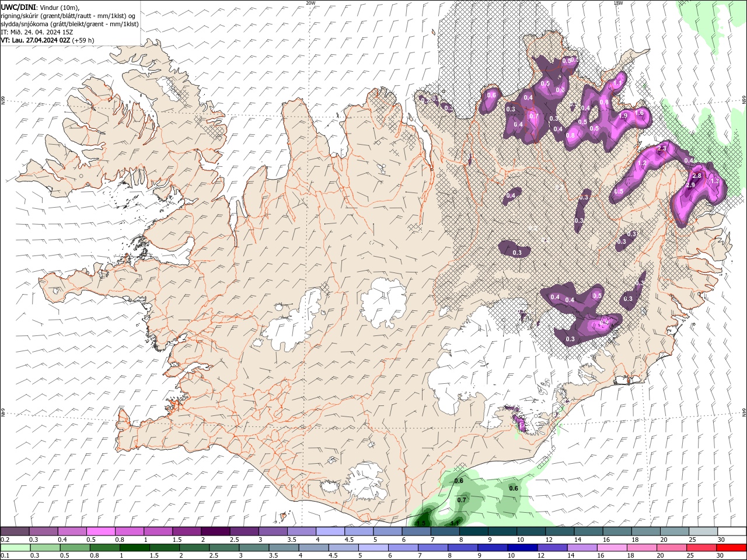The width and height of the screenshot is (747, 560).
Task: Click the 'slydda/snjókoma' snow legend description line
Action: pos(69,24)
